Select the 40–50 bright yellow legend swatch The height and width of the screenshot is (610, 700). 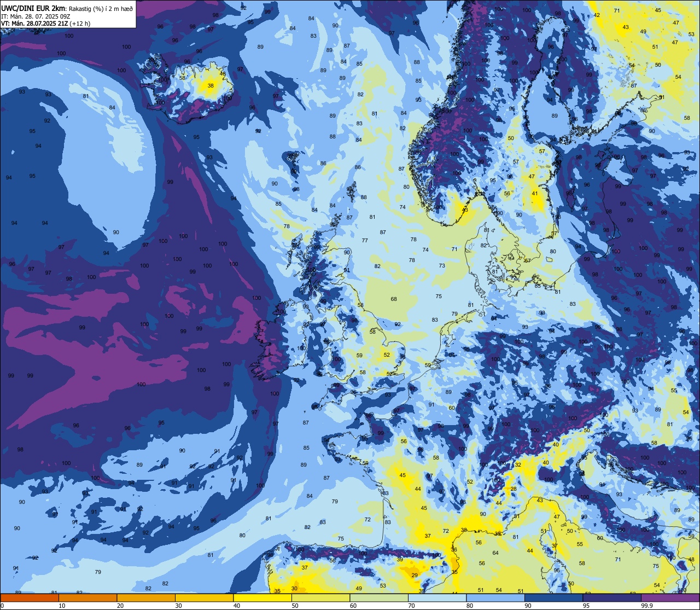tap(262, 597)
